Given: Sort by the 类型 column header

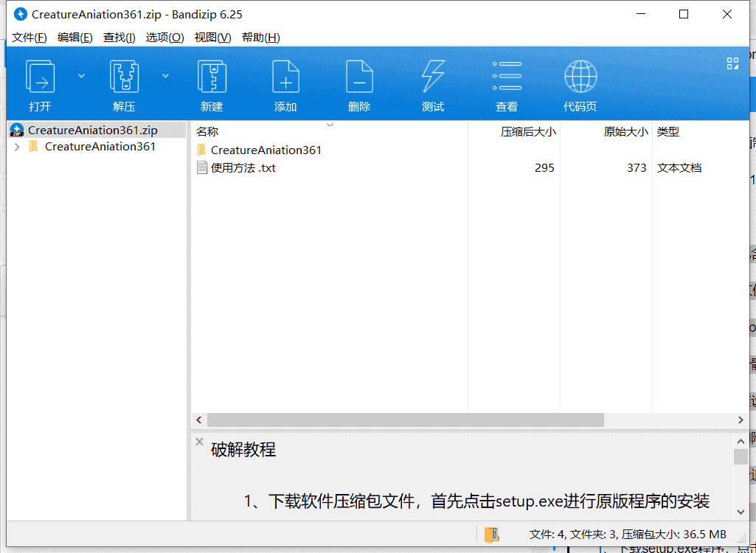Looking at the screenshot, I should 667,132.
